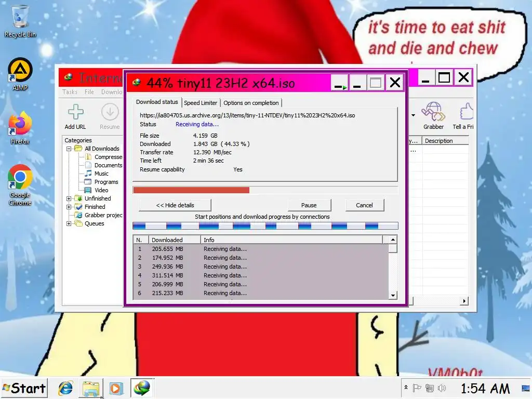Click the connections list scroll-down arrow
This screenshot has width=532, height=399.
(393, 295)
